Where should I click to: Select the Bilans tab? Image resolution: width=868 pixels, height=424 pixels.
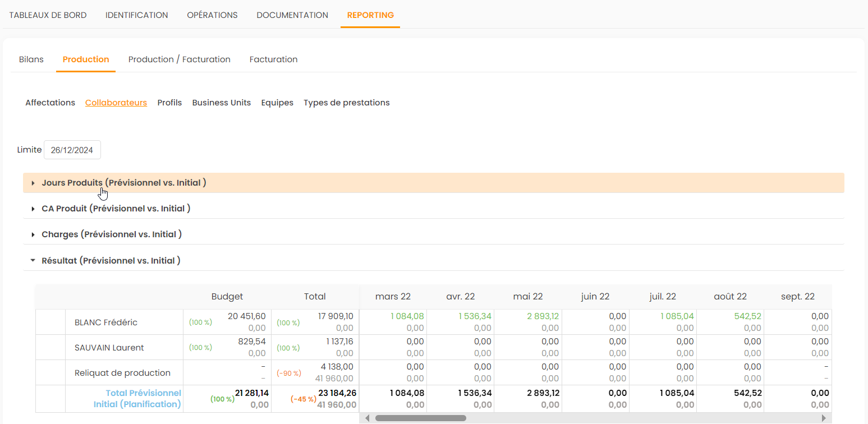(31, 59)
